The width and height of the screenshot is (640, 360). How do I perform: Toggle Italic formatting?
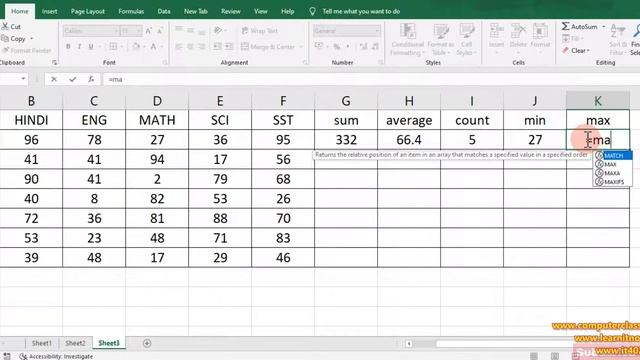pos(79,47)
